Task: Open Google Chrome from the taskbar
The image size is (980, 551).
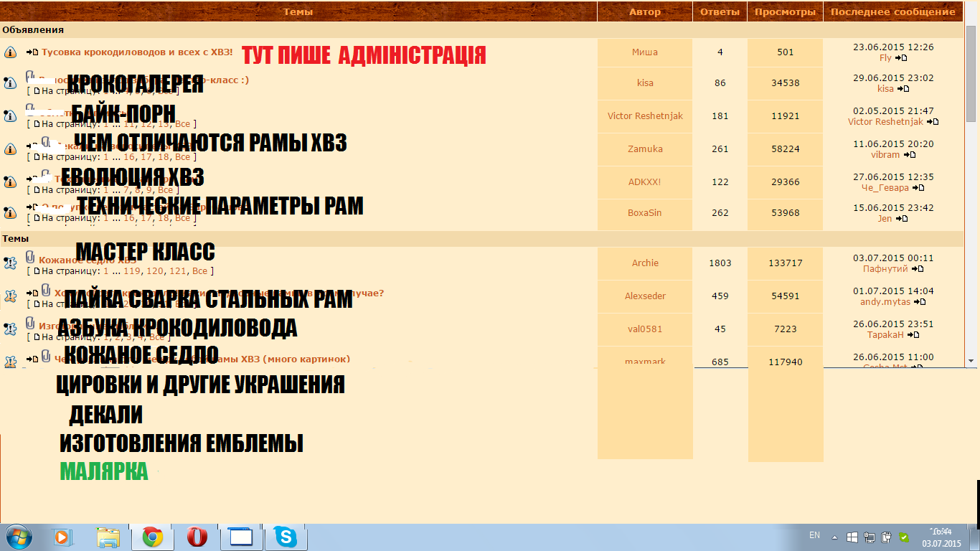Action: (151, 537)
